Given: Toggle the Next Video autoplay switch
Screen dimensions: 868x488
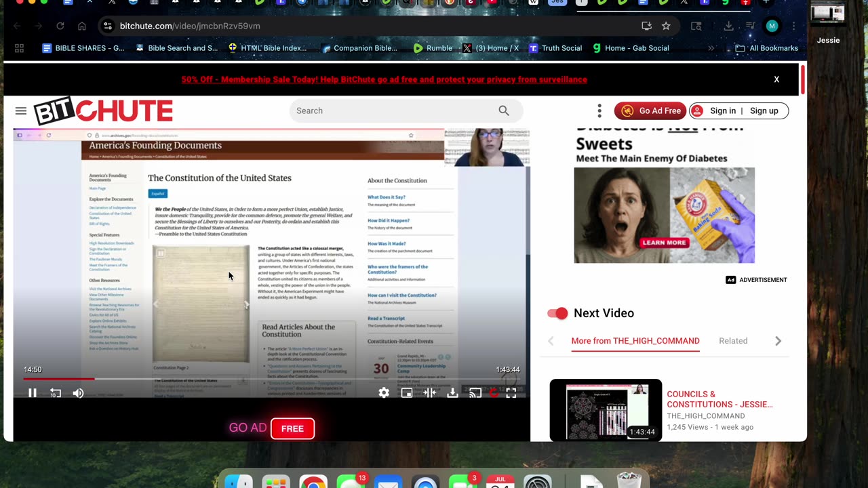Looking at the screenshot, I should click(557, 313).
